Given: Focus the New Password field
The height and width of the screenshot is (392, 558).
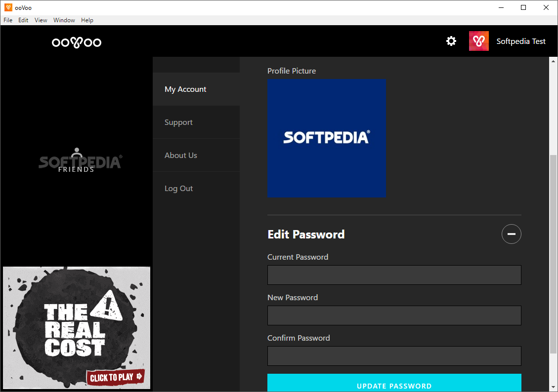Looking at the screenshot, I should click(394, 315).
